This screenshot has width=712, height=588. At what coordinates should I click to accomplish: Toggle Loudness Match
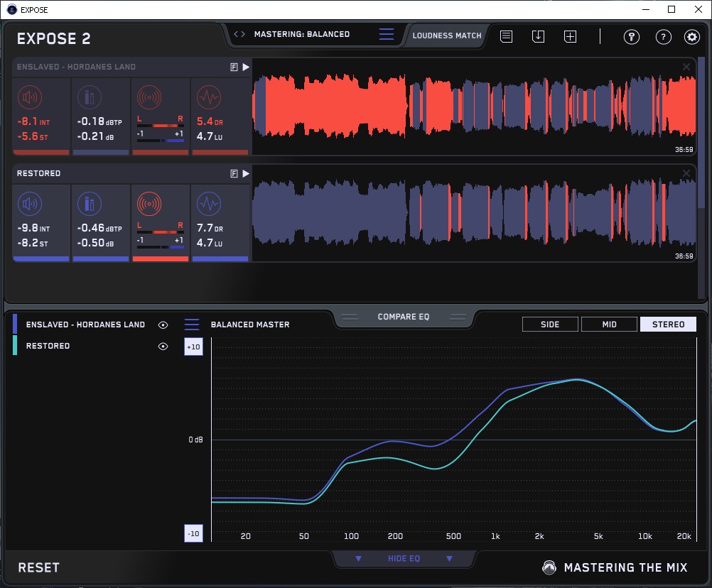[447, 36]
